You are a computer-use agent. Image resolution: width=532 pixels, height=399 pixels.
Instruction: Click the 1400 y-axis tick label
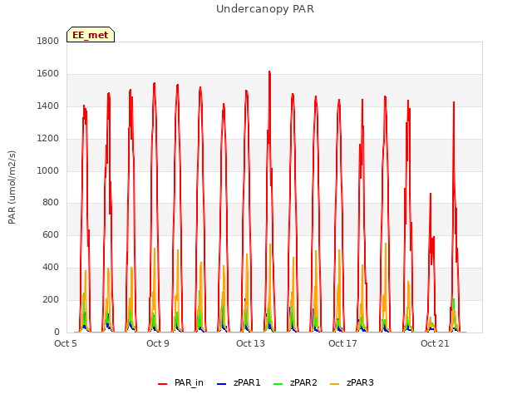click(x=48, y=106)
